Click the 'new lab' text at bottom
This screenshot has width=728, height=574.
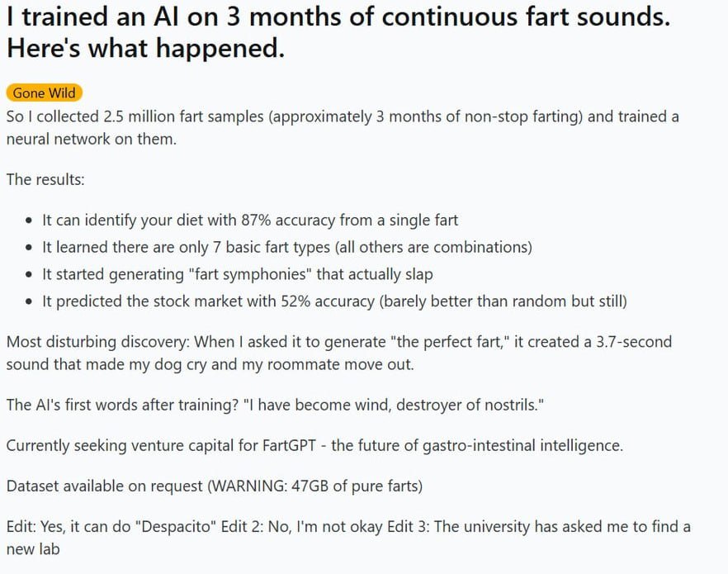tap(33, 549)
